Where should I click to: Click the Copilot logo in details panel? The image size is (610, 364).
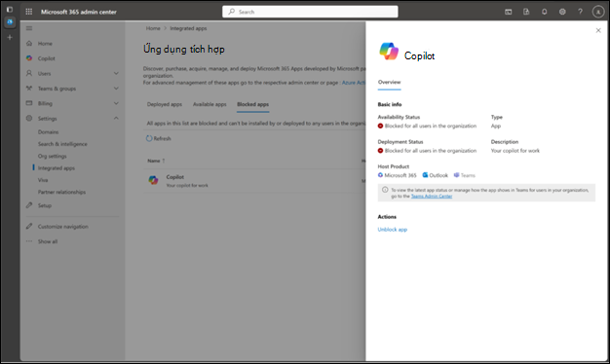click(389, 52)
